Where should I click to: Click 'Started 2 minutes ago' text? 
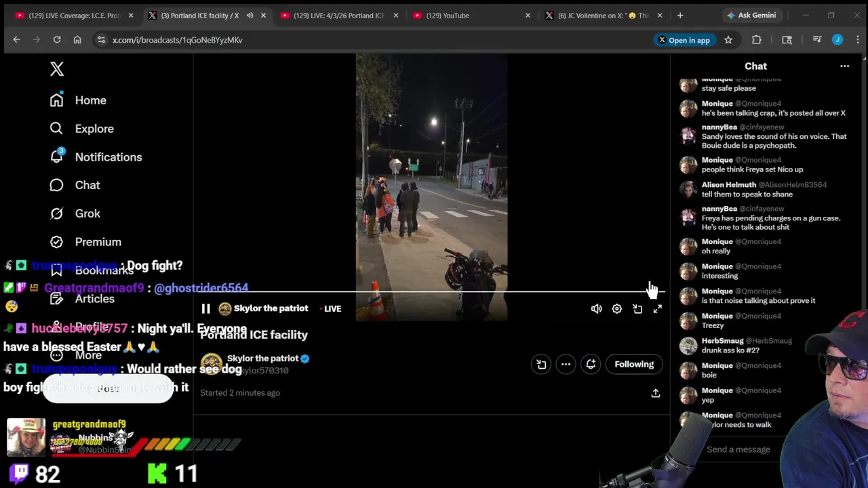pos(240,393)
